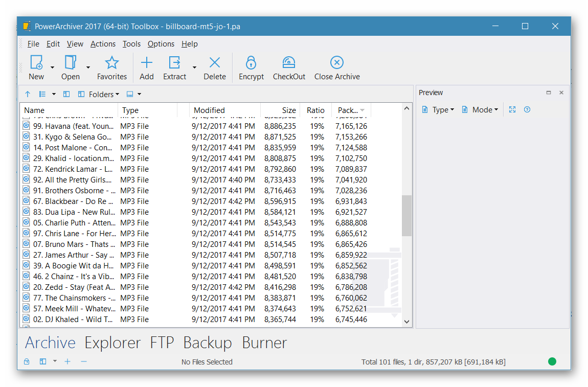Open the View menu
The width and height of the screenshot is (588, 387).
[x=75, y=44]
